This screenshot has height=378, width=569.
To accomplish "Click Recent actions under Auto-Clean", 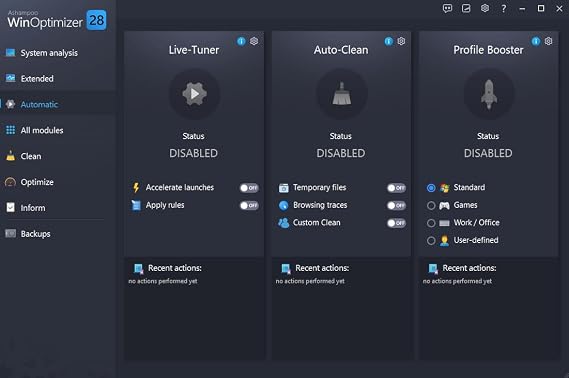I will (x=322, y=268).
